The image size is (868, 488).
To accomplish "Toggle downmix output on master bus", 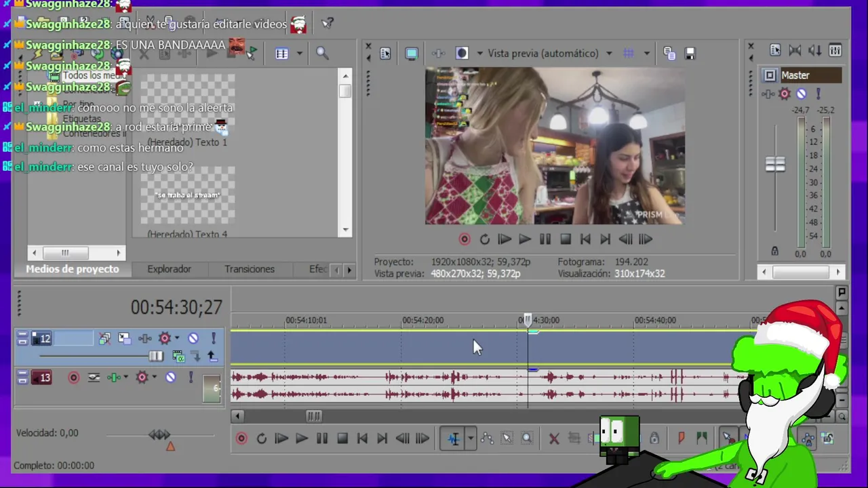I will coord(795,50).
